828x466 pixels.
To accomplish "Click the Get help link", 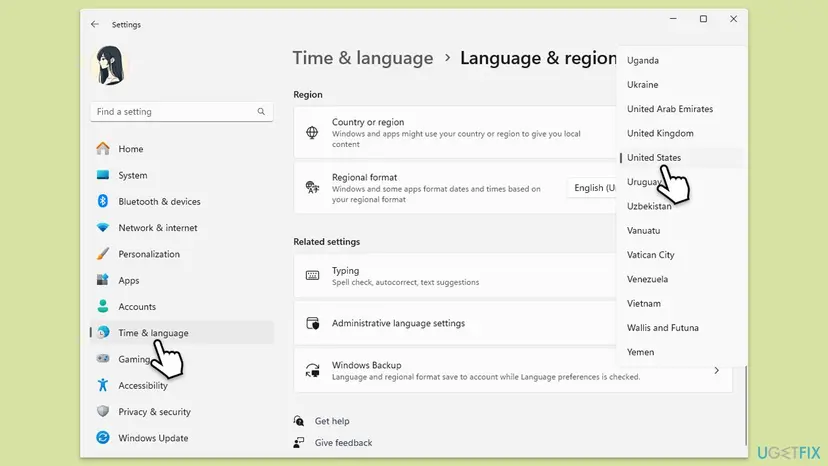I will coord(332,421).
